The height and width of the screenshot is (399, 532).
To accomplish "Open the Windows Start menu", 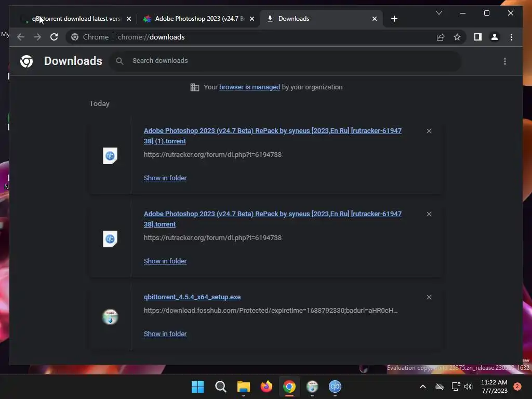I will tap(197, 387).
